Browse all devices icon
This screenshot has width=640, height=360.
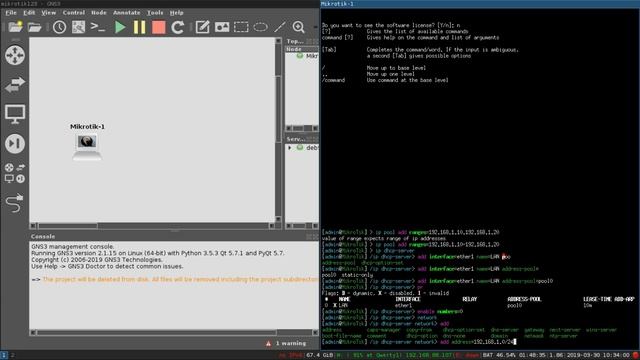pos(15,173)
